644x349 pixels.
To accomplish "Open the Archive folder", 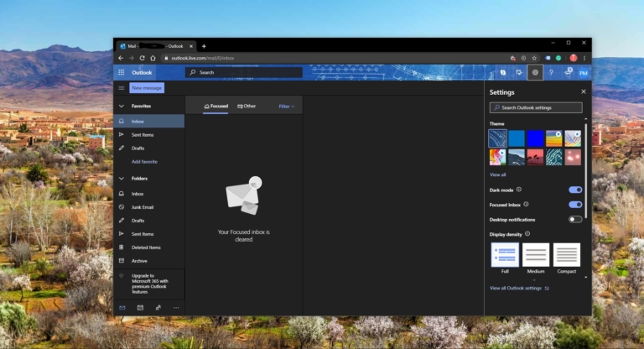I will (x=149, y=261).
